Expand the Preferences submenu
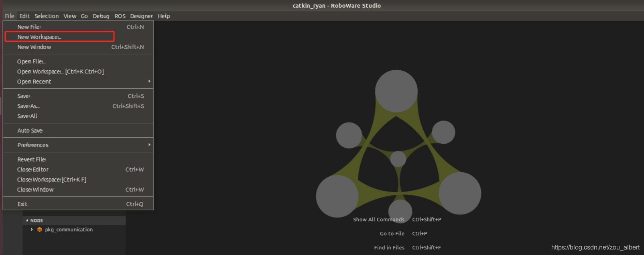 pyautogui.click(x=78, y=145)
